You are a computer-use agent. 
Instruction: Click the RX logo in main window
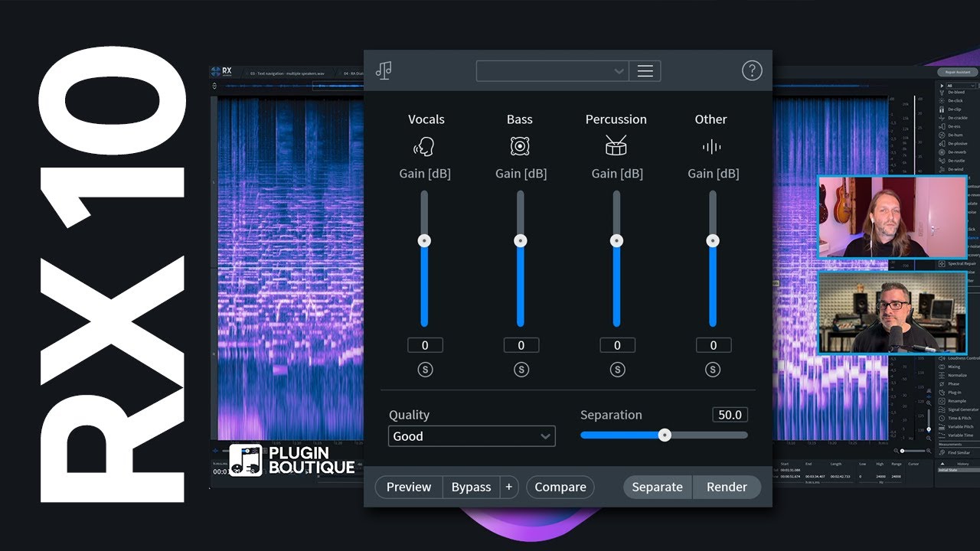pyautogui.click(x=221, y=71)
